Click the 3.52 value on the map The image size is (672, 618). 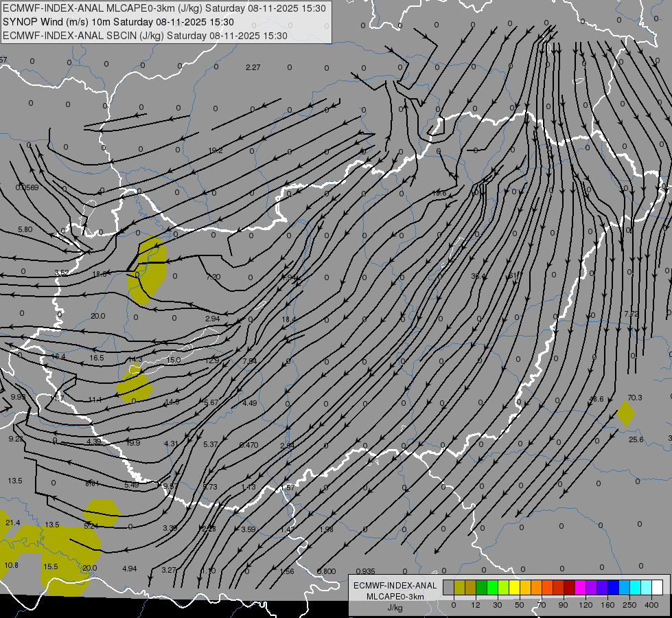click(62, 273)
